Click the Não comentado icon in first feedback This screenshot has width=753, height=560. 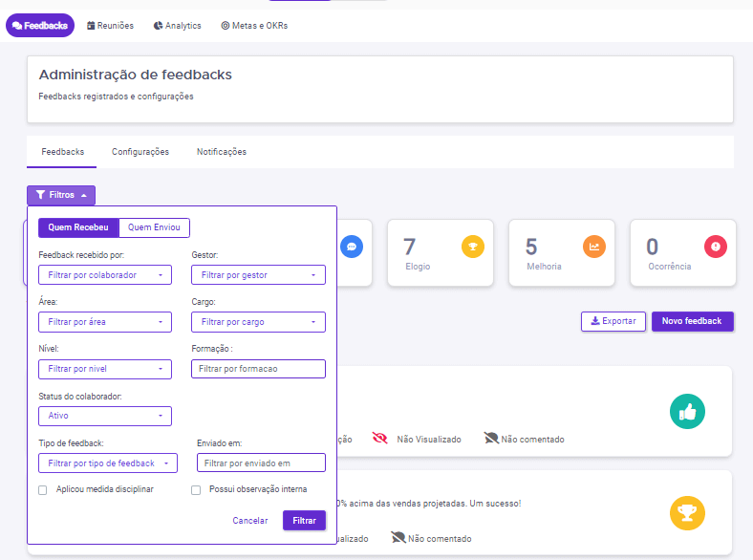click(491, 439)
